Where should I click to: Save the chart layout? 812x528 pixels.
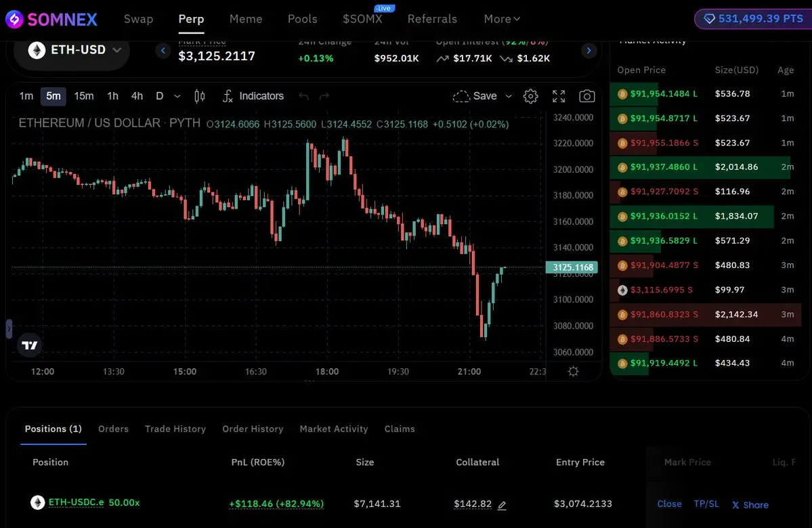pos(475,95)
